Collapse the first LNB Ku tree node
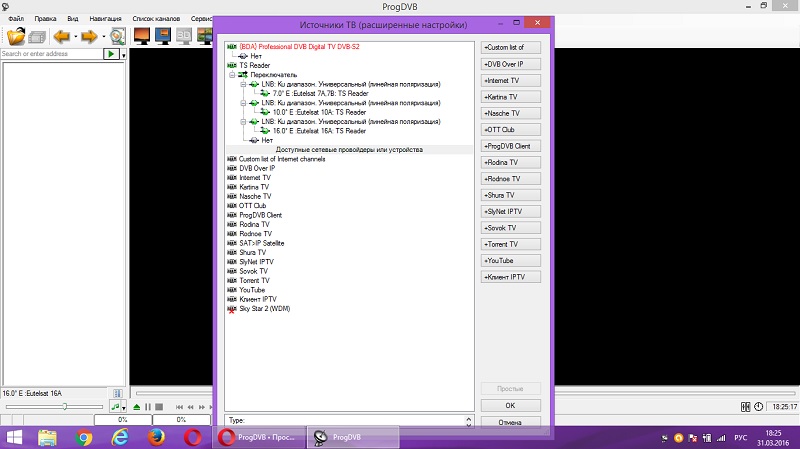 [x=242, y=84]
